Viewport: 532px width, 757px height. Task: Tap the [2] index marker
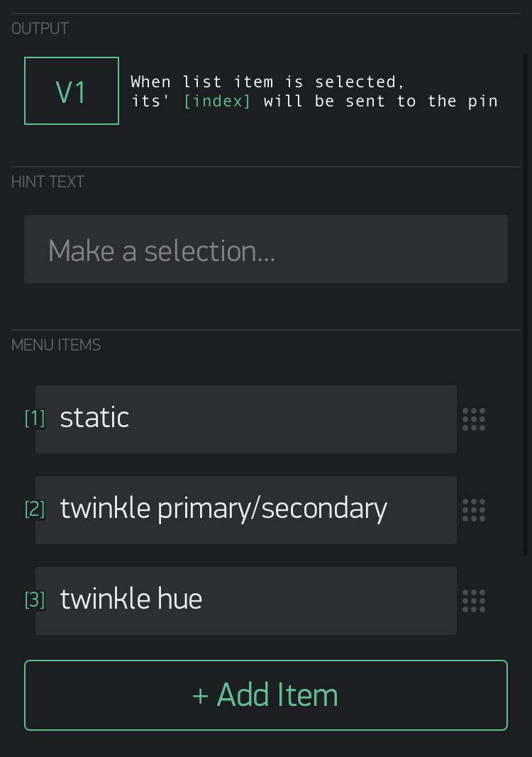[x=35, y=509]
